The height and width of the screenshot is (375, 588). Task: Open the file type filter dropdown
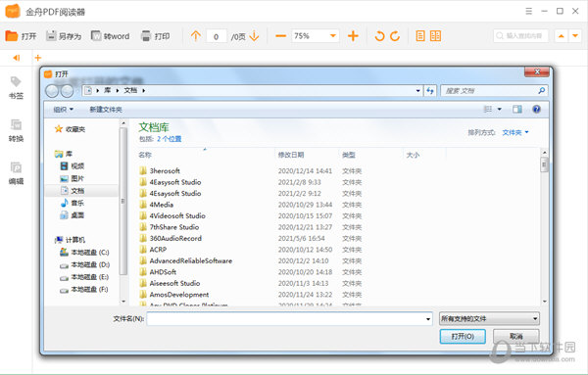[x=489, y=319]
